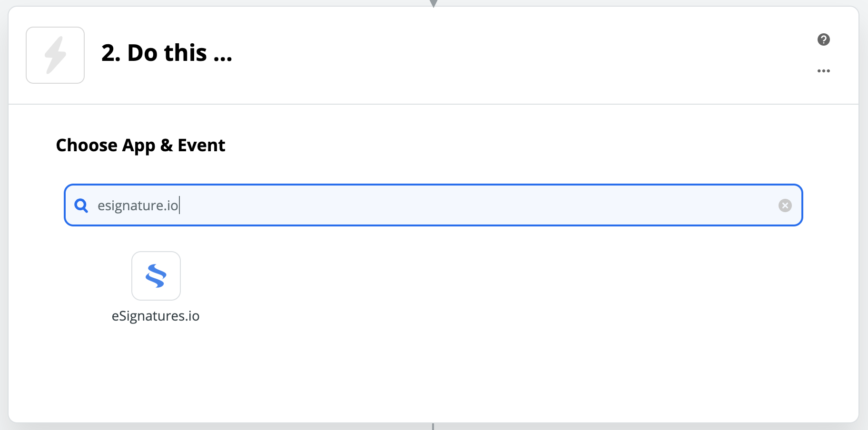This screenshot has width=868, height=430.
Task: Click the help badge in the corner
Action: [x=823, y=40]
